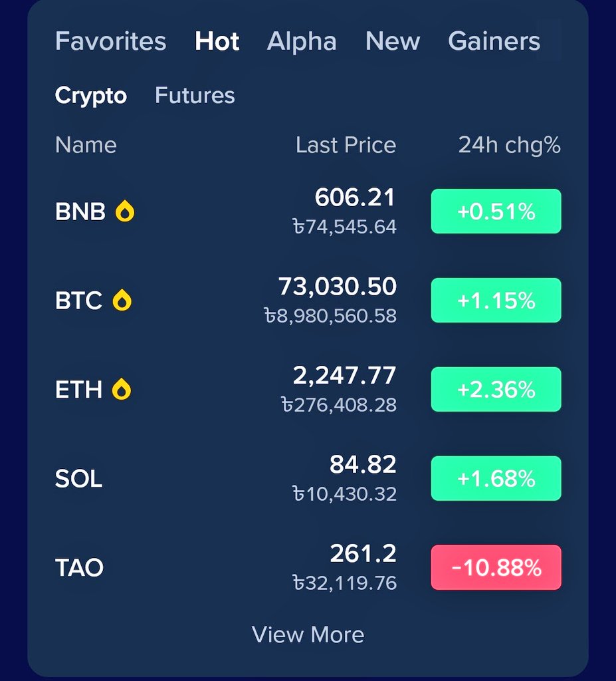
Task: Toggle BNB +0.51% change badge
Action: [x=496, y=211]
